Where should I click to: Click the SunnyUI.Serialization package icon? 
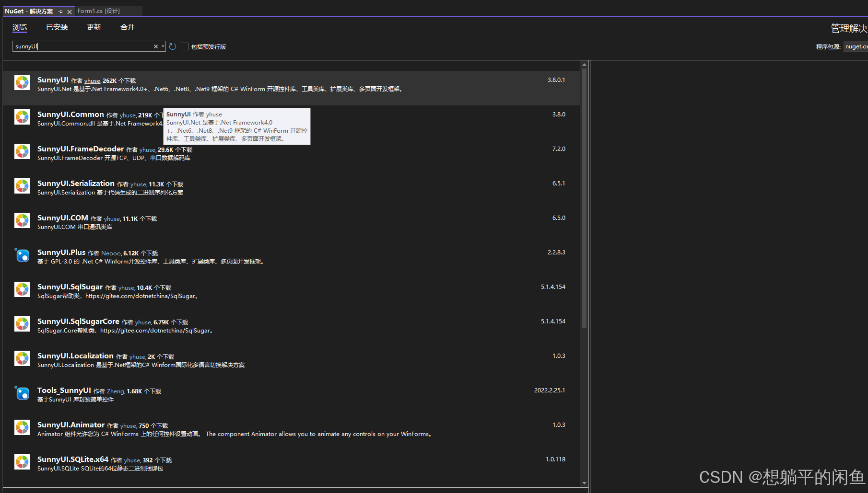pyautogui.click(x=22, y=186)
